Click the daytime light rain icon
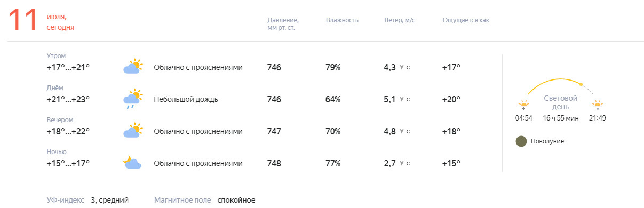Screen dimensions: 644x208 click(x=133, y=99)
